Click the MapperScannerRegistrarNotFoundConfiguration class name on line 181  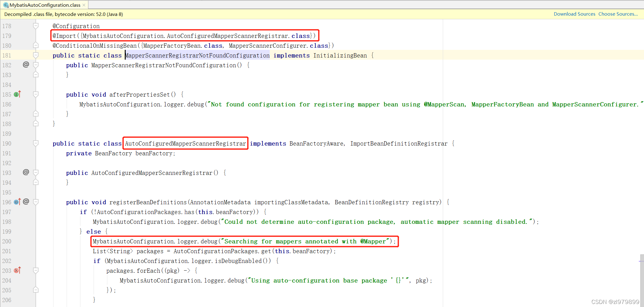[197, 55]
